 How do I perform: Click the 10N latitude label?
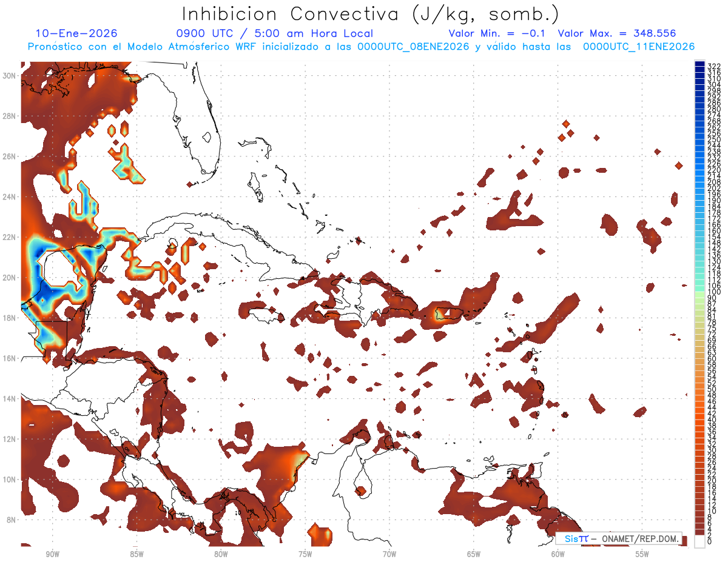10,480
